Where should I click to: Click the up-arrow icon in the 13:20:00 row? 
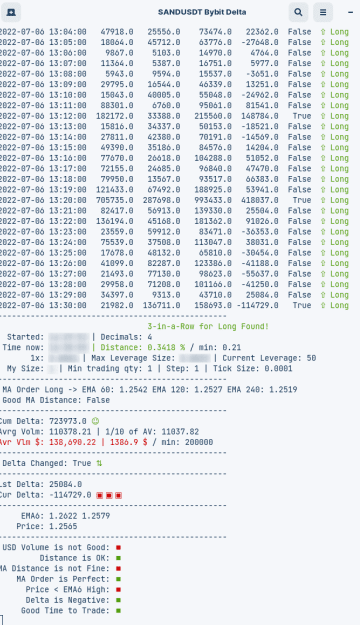tap(323, 200)
